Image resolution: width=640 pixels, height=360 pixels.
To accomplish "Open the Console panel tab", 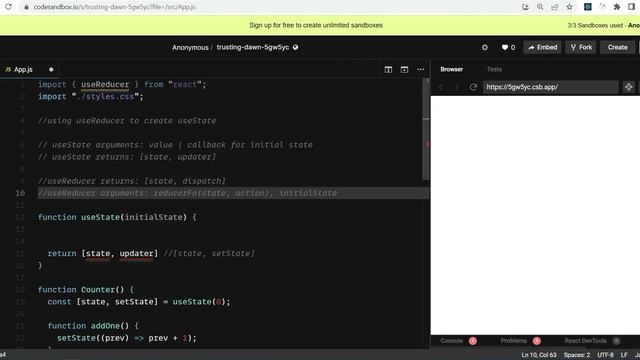I will tap(451, 341).
